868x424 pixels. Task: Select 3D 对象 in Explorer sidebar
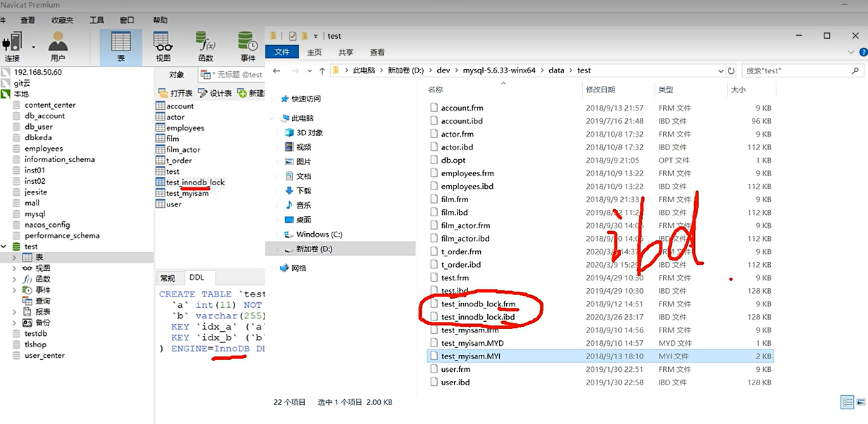click(309, 132)
